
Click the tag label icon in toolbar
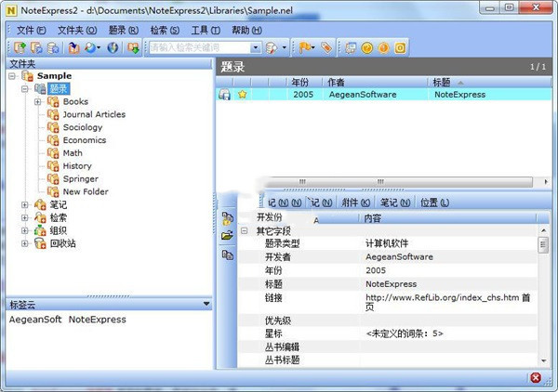click(x=326, y=47)
